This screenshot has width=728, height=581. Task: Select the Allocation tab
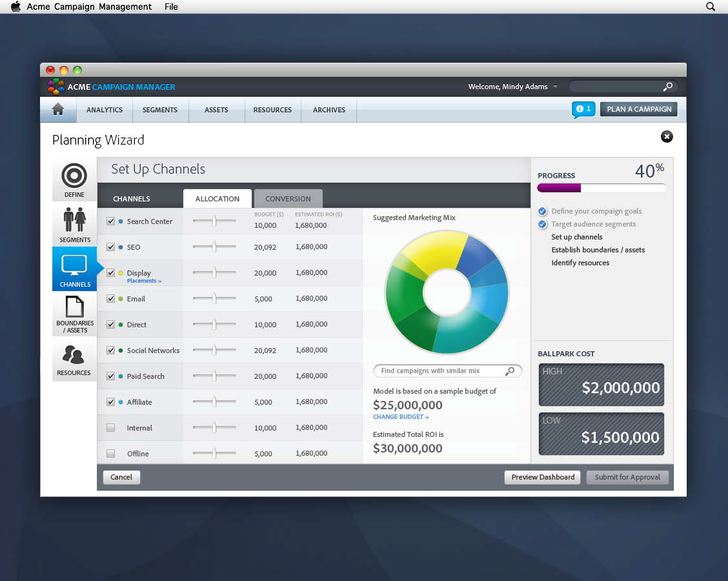tap(217, 199)
